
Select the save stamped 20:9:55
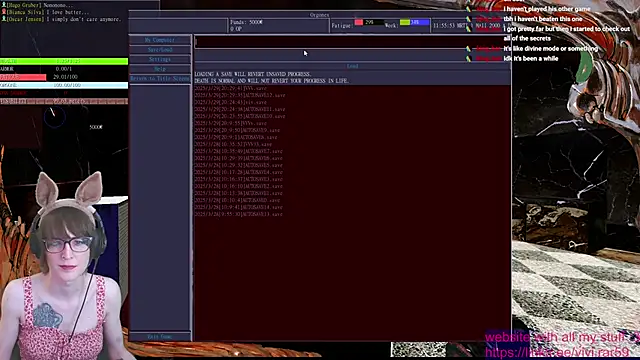pos(231,123)
